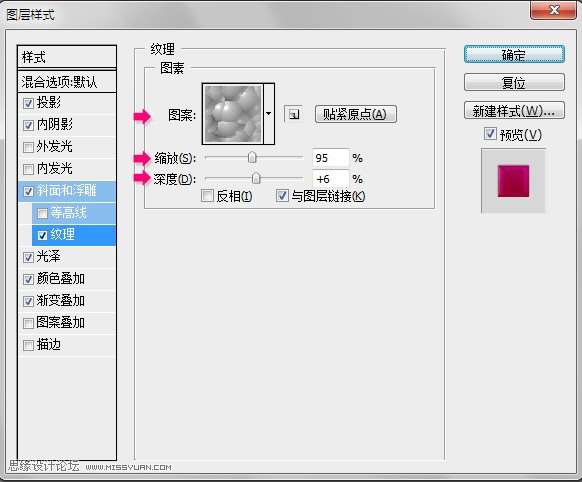Screen dimensions: 582x482
Task: Toggle the 预览 preview checkbox
Action: tap(490, 134)
